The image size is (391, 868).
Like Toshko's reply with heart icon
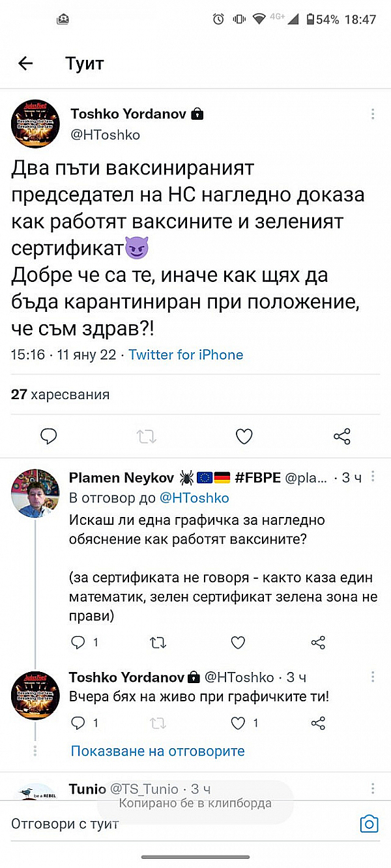pos(239,723)
